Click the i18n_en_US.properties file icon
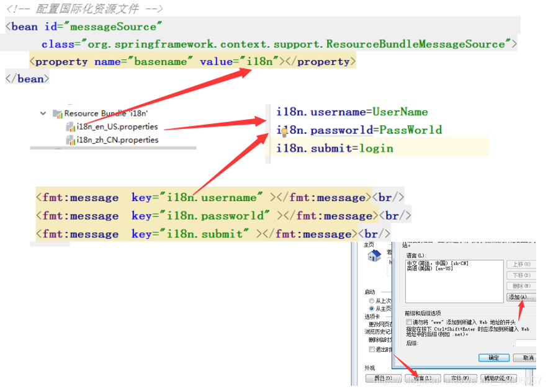 (x=71, y=127)
